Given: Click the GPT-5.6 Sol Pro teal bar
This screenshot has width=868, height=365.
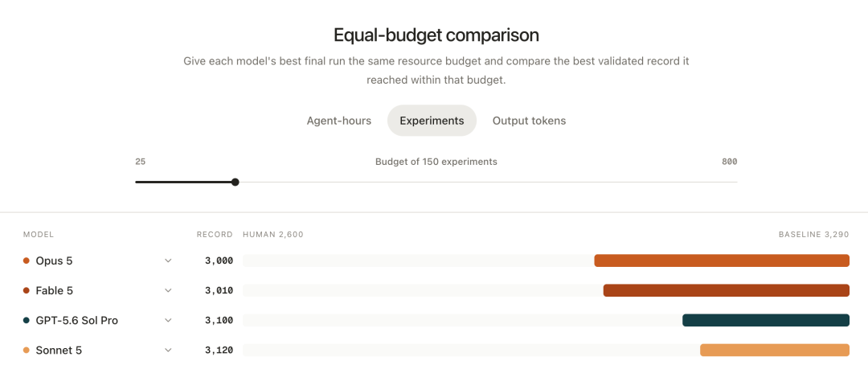Looking at the screenshot, I should [x=766, y=321].
